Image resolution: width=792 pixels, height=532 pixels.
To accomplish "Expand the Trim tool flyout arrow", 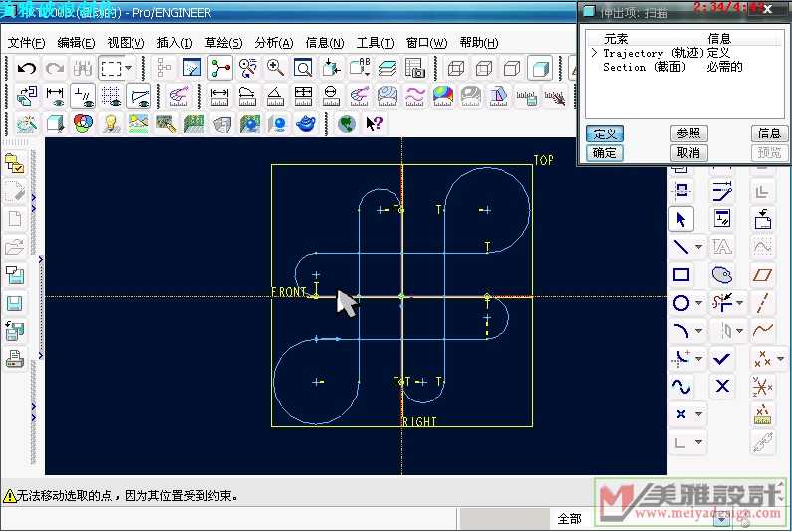I will [739, 303].
